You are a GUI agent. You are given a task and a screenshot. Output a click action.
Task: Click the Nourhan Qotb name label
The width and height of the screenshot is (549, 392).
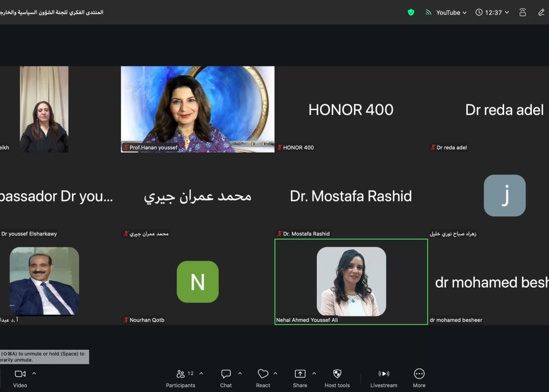147,320
